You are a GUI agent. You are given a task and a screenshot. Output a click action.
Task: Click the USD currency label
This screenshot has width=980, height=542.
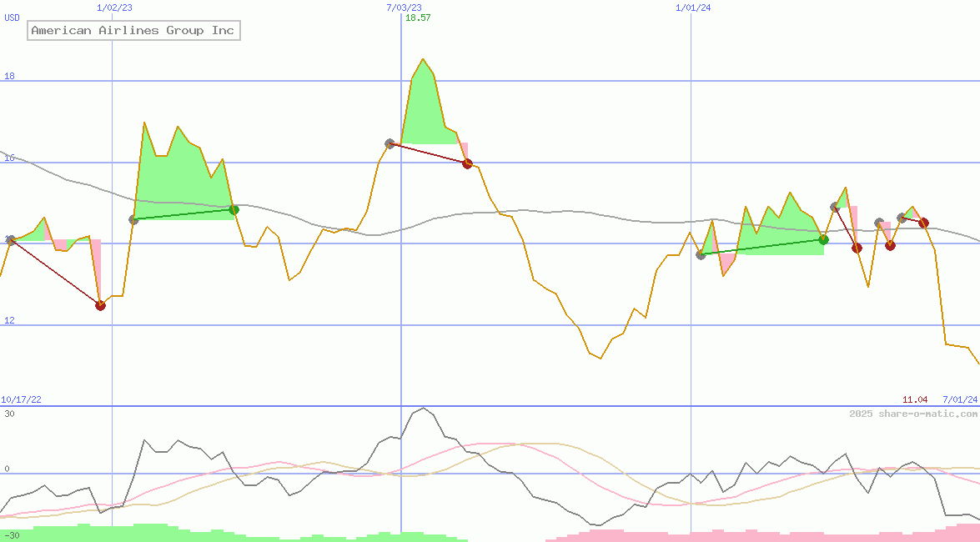tap(13, 18)
